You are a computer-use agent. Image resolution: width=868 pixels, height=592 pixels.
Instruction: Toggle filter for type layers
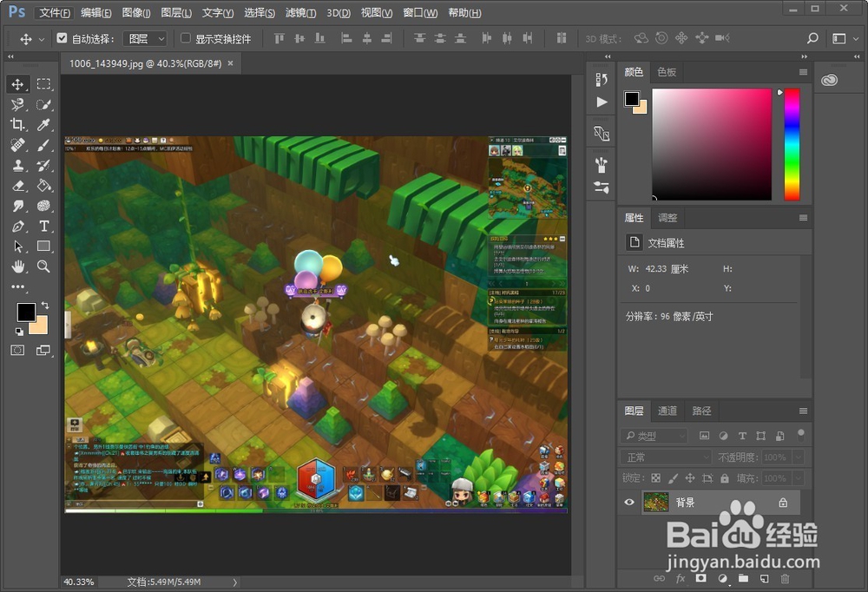pyautogui.click(x=742, y=436)
